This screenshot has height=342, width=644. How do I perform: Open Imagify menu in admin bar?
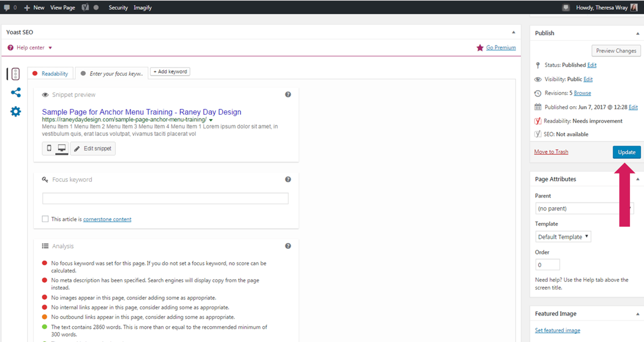point(143,7)
